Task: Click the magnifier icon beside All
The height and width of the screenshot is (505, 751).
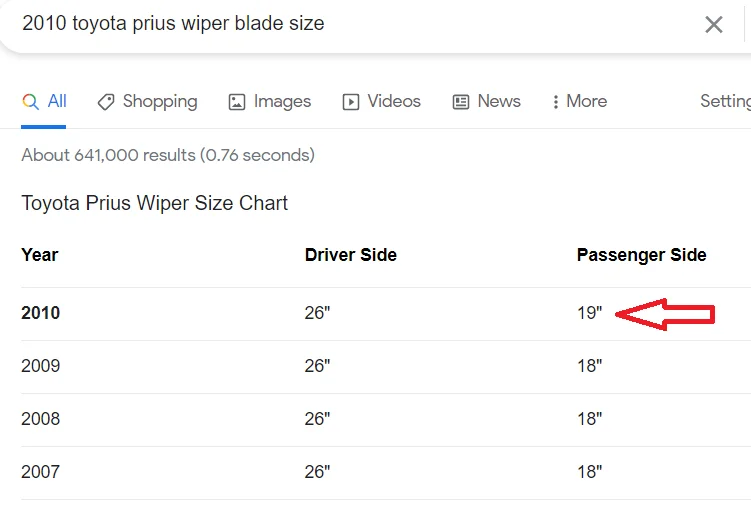Action: pos(30,102)
